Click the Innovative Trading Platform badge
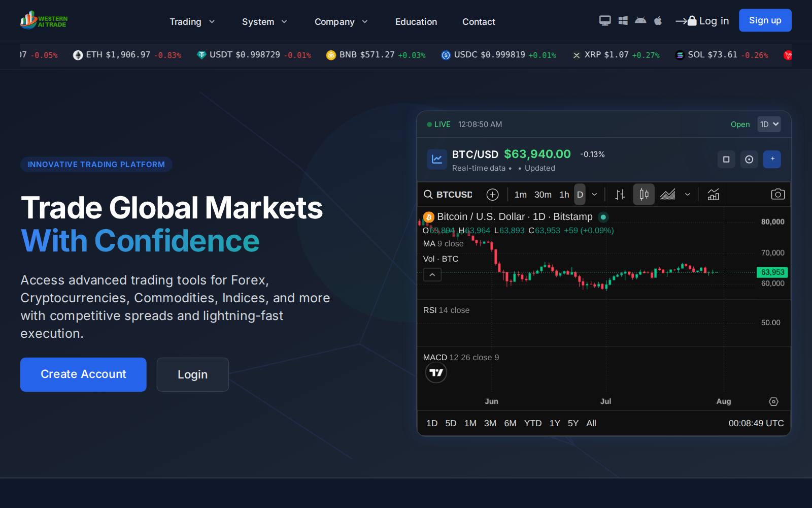812x508 pixels. click(96, 165)
